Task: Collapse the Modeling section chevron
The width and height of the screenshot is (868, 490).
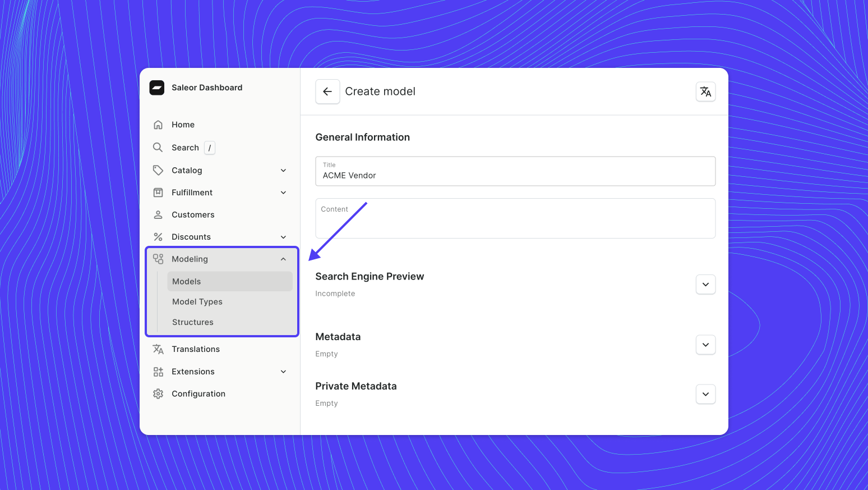Action: (283, 259)
